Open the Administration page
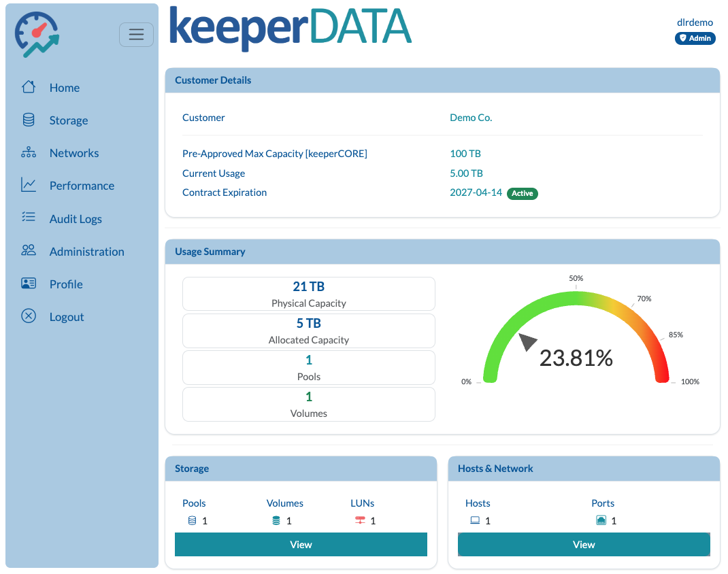728x574 pixels. (x=87, y=252)
